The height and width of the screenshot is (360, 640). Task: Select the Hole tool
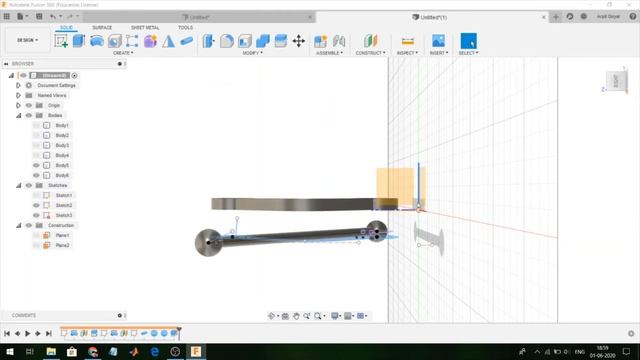tap(115, 41)
